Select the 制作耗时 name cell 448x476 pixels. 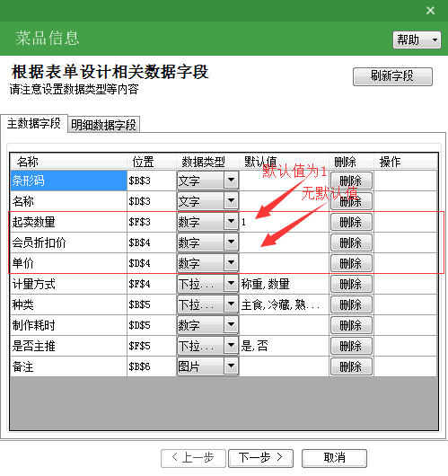(68, 325)
